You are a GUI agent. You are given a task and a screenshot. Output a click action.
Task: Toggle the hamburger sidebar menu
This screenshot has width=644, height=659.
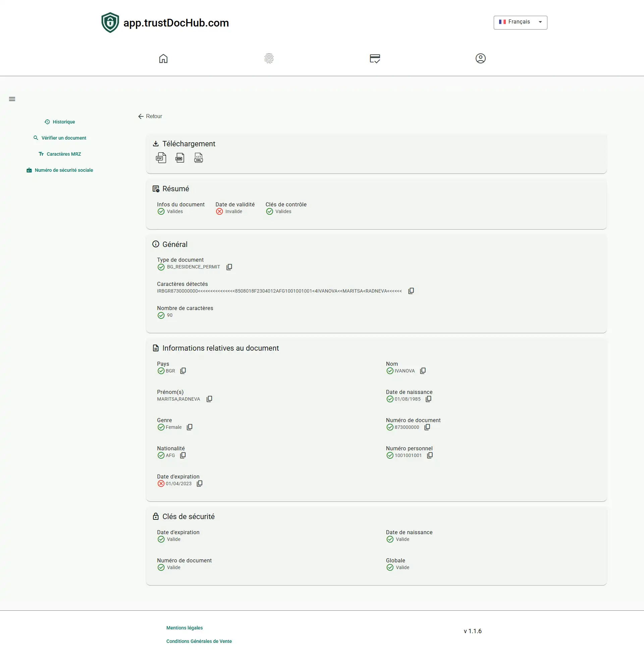[12, 99]
